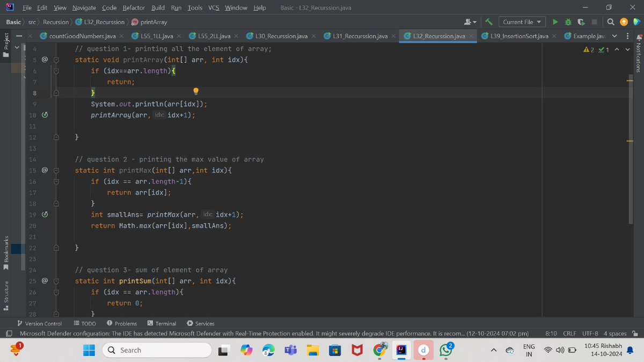
Task: Click the @ gutter marker at line 25
Action: tap(45, 281)
